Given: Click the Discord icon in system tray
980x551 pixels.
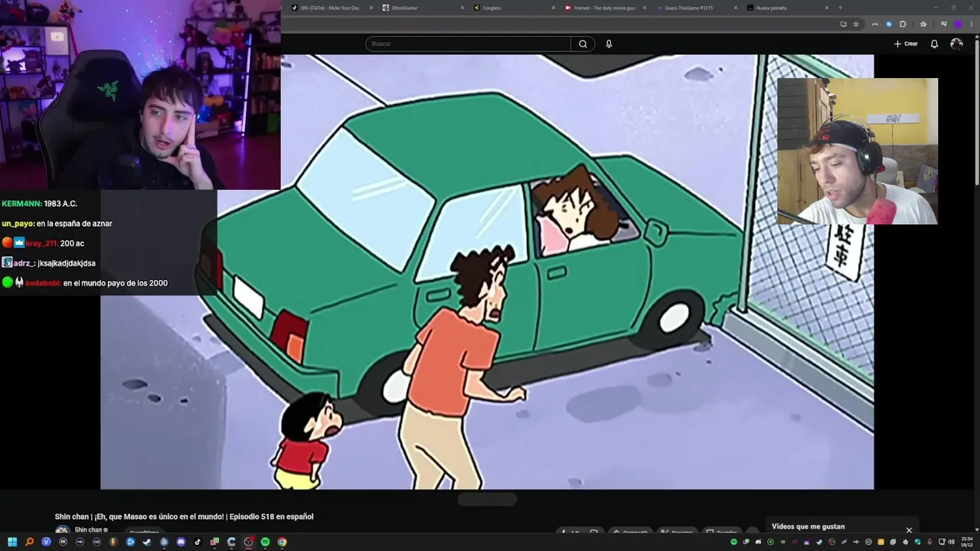Looking at the screenshot, I should [758, 542].
